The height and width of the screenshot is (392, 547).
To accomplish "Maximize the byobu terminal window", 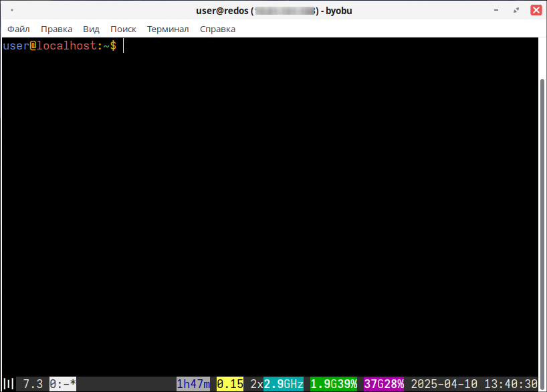I will 516,10.
